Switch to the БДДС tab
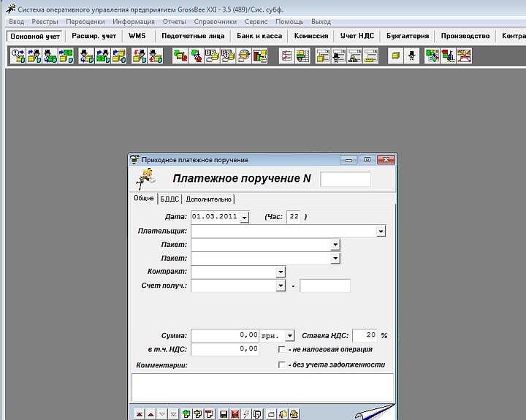The image size is (526, 420). pos(169,199)
